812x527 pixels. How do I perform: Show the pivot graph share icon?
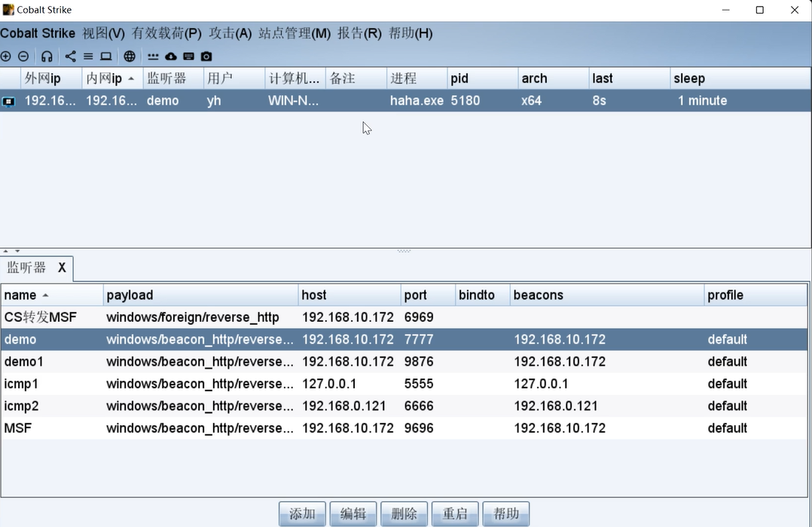pyautogui.click(x=70, y=57)
